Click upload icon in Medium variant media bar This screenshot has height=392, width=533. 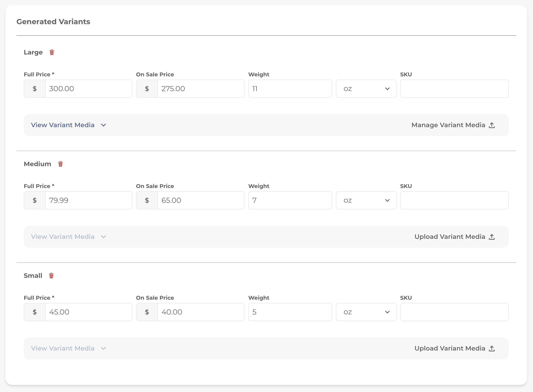point(492,237)
